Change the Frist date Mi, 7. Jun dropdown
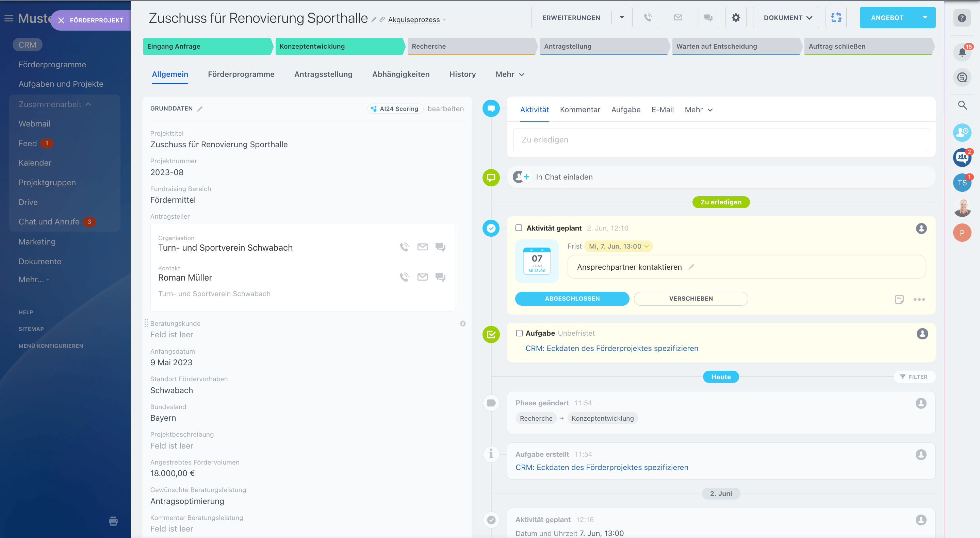 point(618,246)
